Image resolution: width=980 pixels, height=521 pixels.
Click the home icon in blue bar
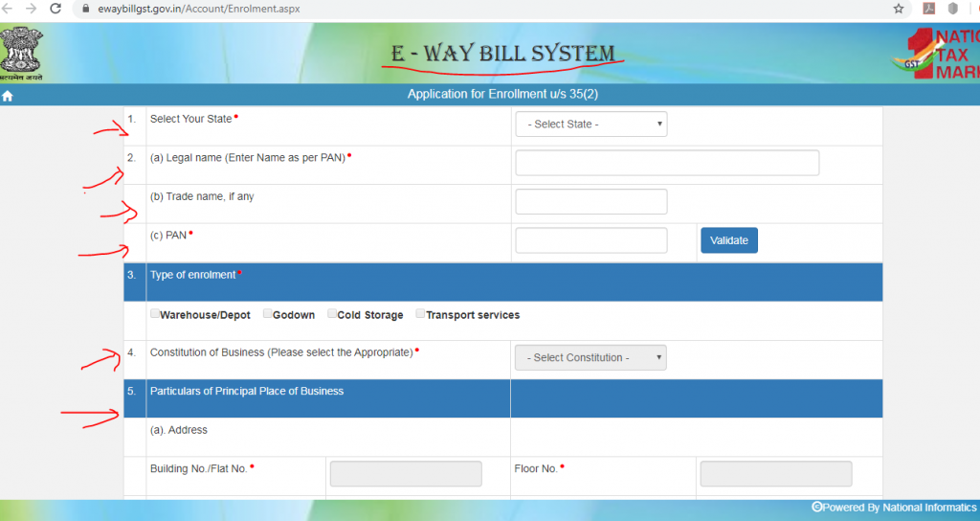(x=8, y=96)
